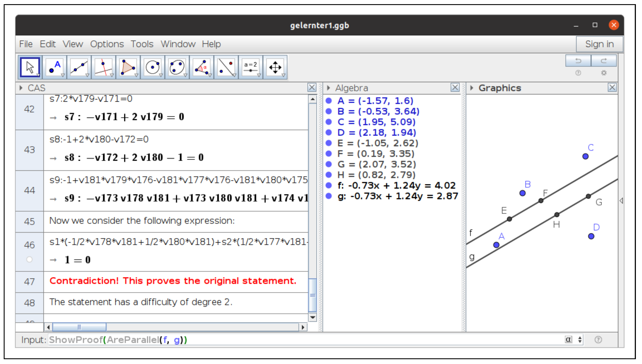Open the Options menu
Screen dimensions: 642x364
pos(107,44)
